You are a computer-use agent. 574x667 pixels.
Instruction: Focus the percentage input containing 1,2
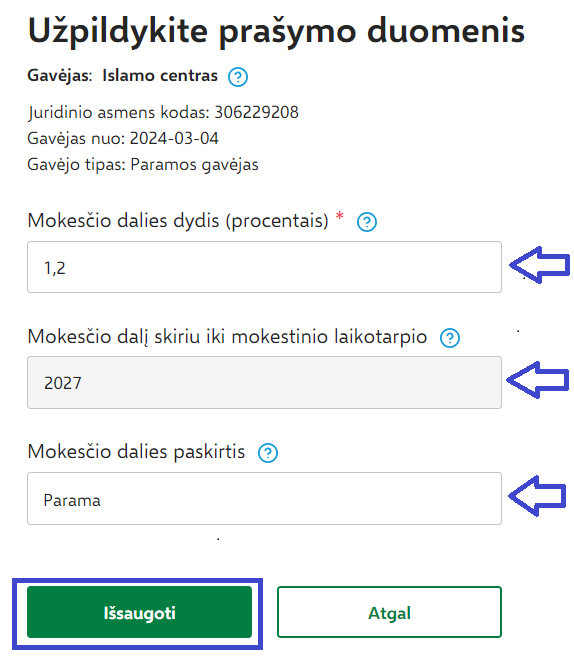click(264, 267)
